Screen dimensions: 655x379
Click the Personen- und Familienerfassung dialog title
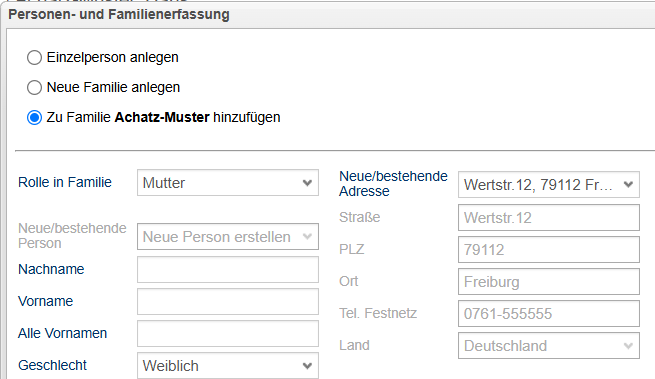[x=119, y=14]
